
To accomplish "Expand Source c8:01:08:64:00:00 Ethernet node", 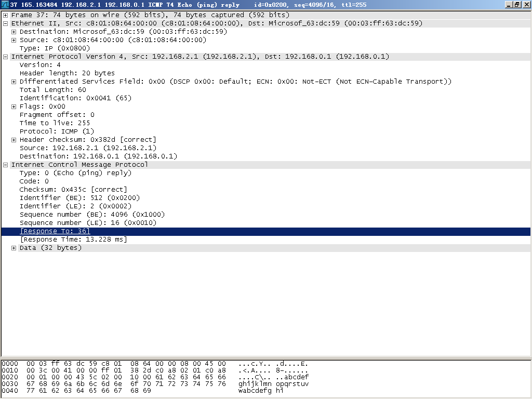I will [14, 40].
